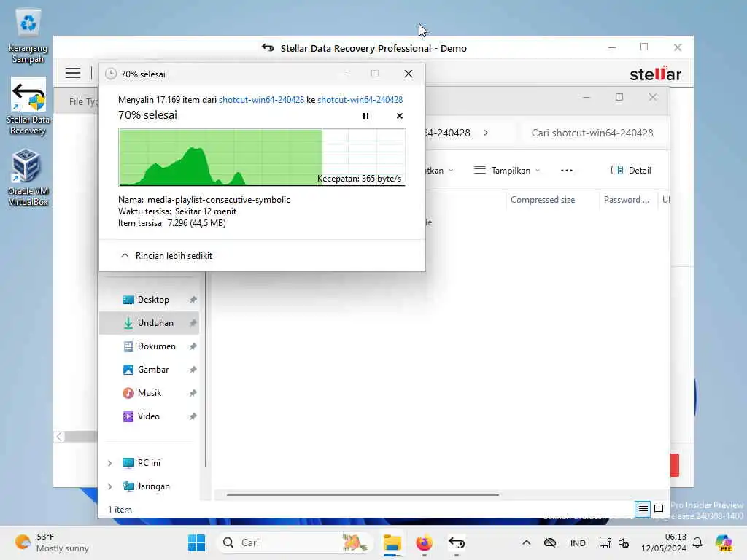The image size is (747, 560).
Task: Open the Tampilkan view dropdown
Action: pos(507,171)
